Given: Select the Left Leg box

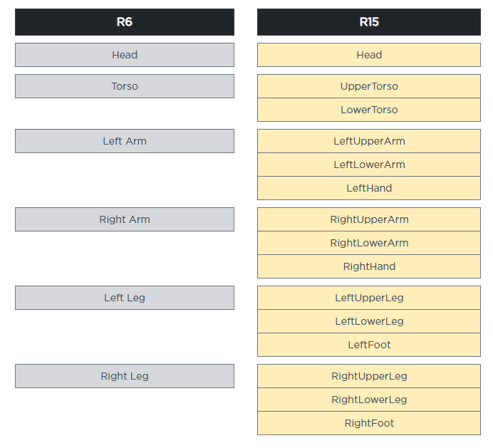Looking at the screenshot, I should [125, 298].
